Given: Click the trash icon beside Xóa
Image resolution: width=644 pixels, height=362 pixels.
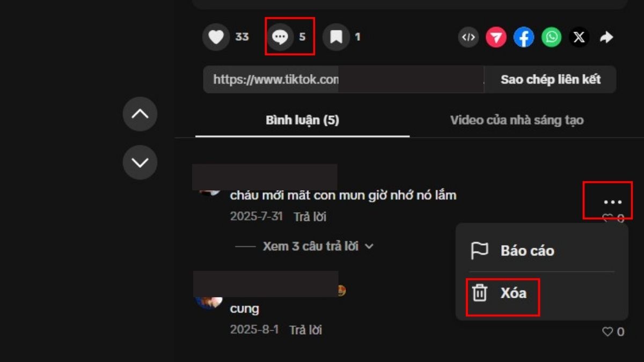Looking at the screenshot, I should click(x=479, y=293).
